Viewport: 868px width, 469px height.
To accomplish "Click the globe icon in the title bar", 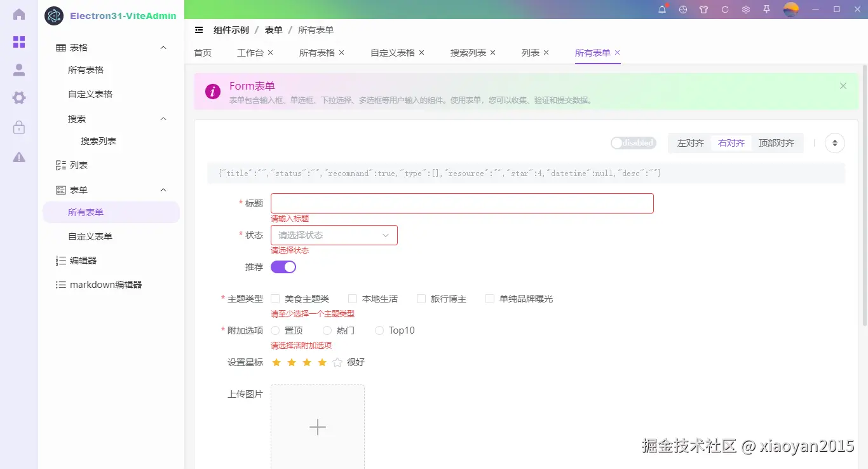I will 683,10.
